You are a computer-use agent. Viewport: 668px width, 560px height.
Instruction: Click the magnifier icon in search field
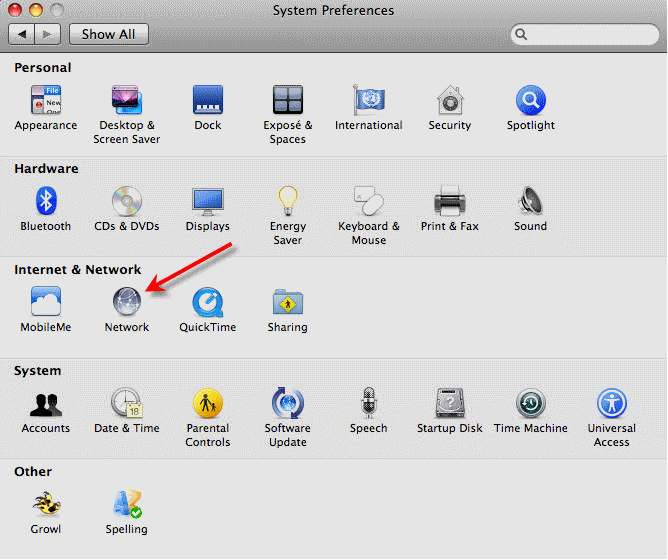521,34
